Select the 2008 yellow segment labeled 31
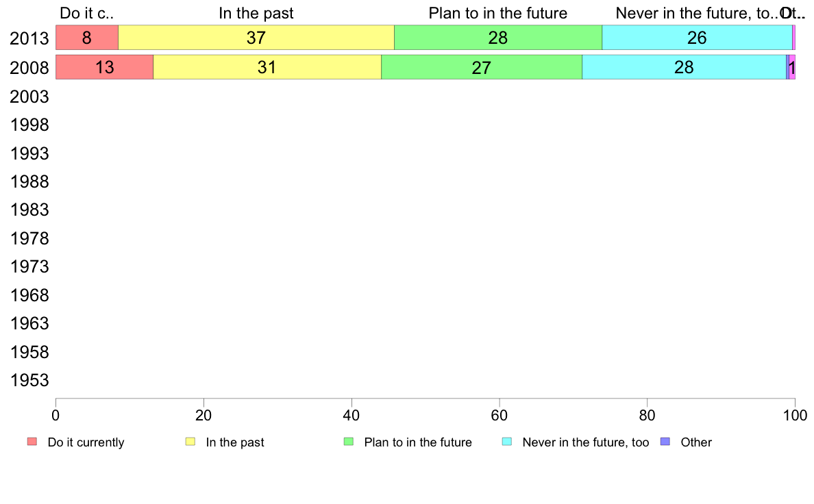Screen dimensions: 814x504 pyautogui.click(x=267, y=67)
